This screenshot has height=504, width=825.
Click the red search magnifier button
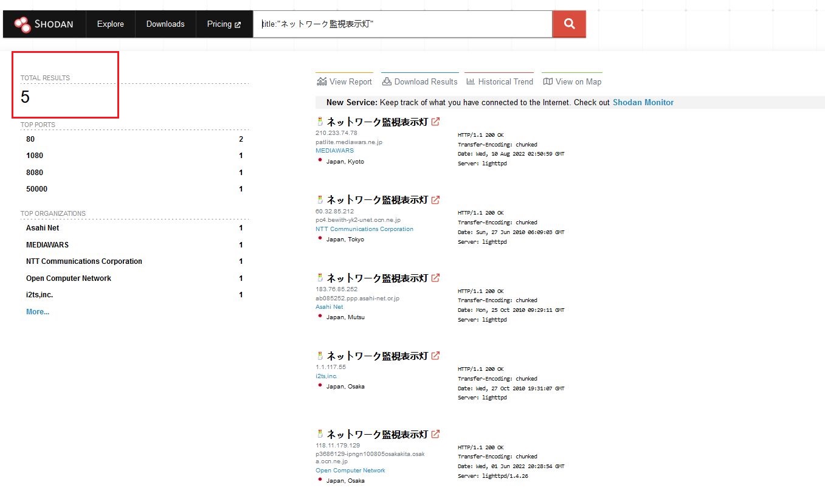coord(569,24)
